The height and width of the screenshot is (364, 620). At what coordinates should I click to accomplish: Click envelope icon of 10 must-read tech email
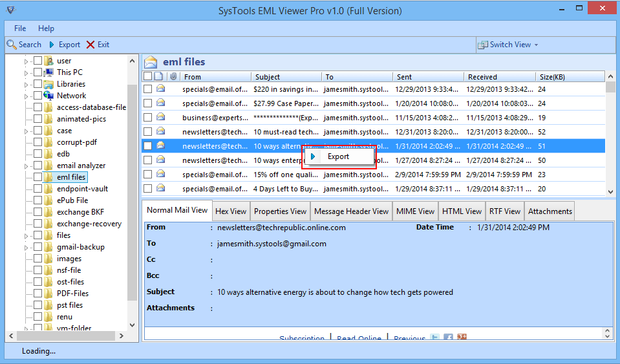[x=160, y=131]
